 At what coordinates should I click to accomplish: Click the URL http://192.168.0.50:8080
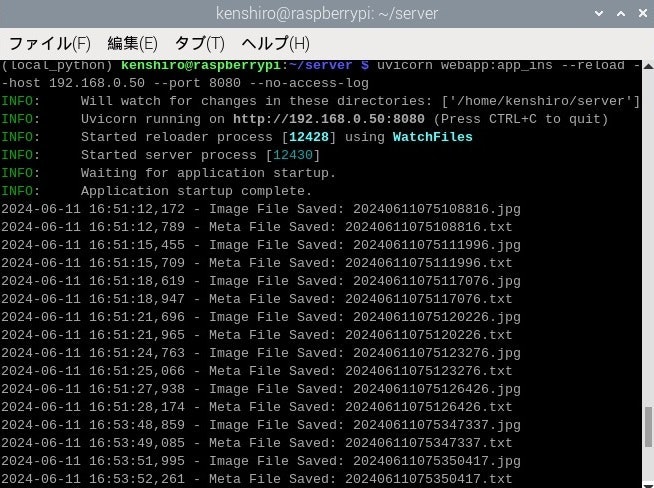coord(329,119)
